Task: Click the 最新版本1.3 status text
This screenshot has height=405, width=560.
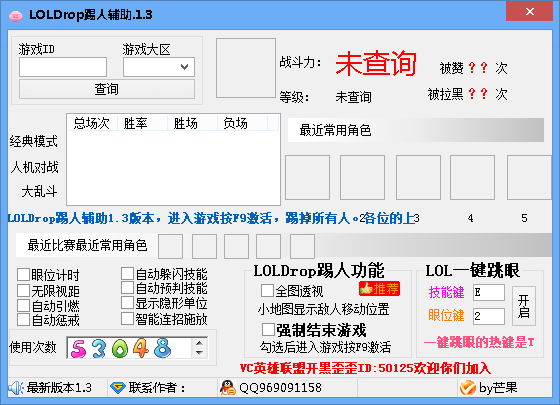Action: coord(59,388)
